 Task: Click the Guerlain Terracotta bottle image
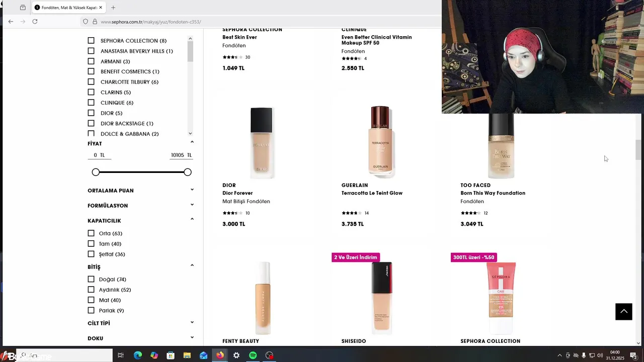[x=380, y=141]
